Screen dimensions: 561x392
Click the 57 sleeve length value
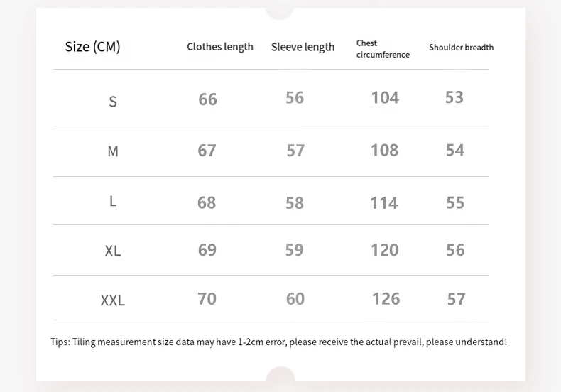tap(295, 151)
